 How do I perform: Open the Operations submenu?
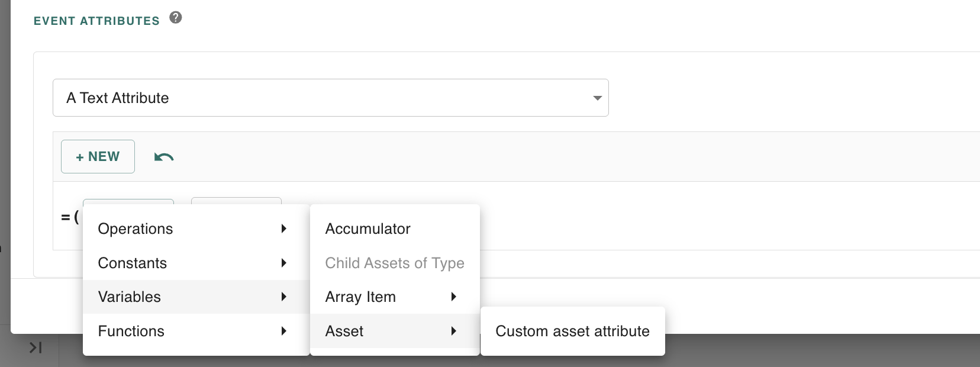[136, 229]
